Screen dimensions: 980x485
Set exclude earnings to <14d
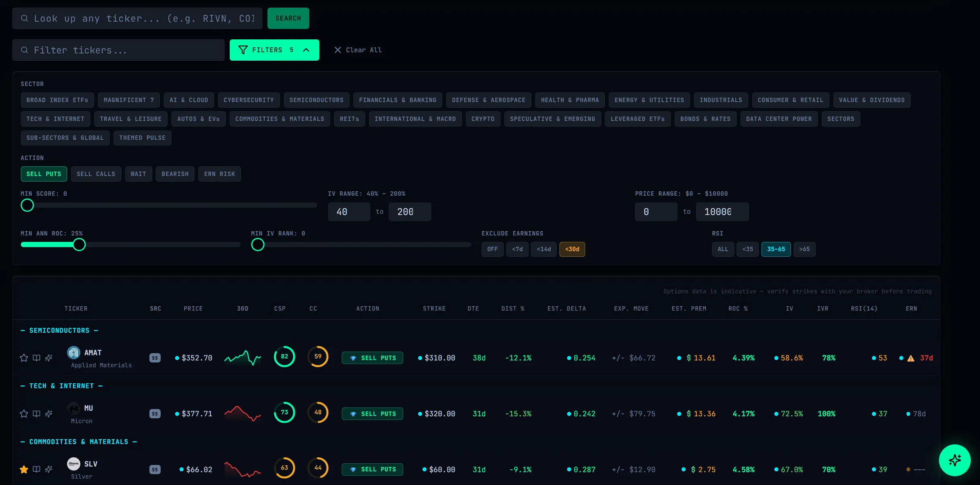click(x=544, y=249)
